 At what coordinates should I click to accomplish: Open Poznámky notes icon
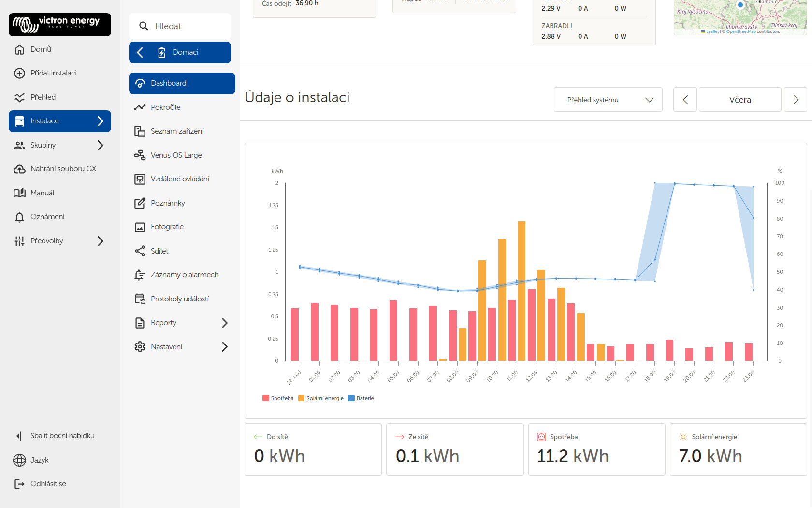click(140, 203)
